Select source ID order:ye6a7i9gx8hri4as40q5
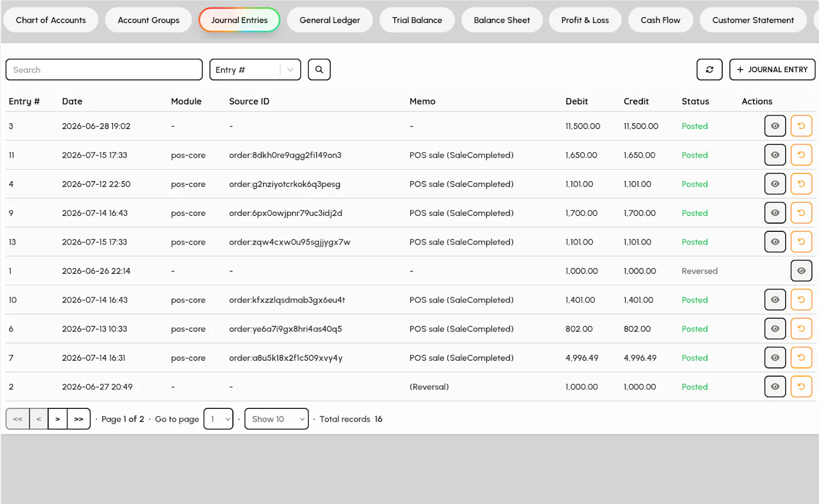Image resolution: width=819 pixels, height=504 pixels. point(286,329)
